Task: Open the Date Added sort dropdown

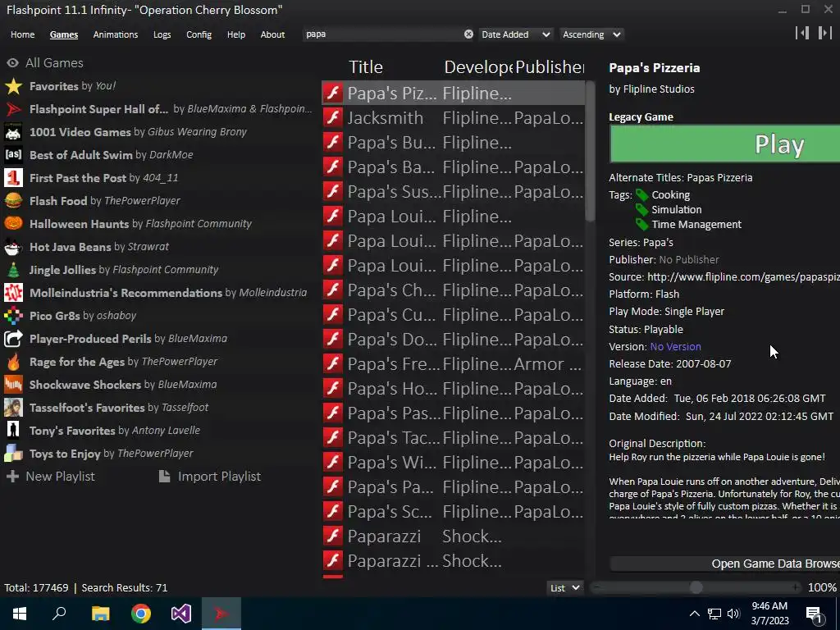Action: click(x=515, y=34)
